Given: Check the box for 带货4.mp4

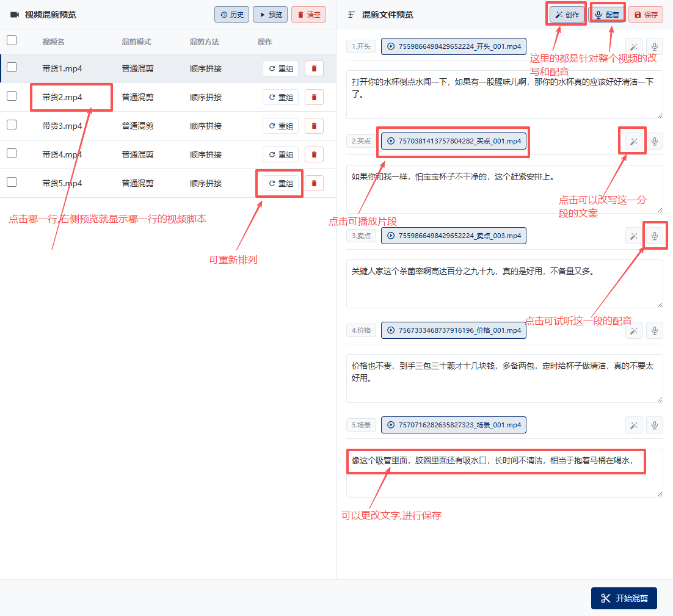Looking at the screenshot, I should point(12,154).
